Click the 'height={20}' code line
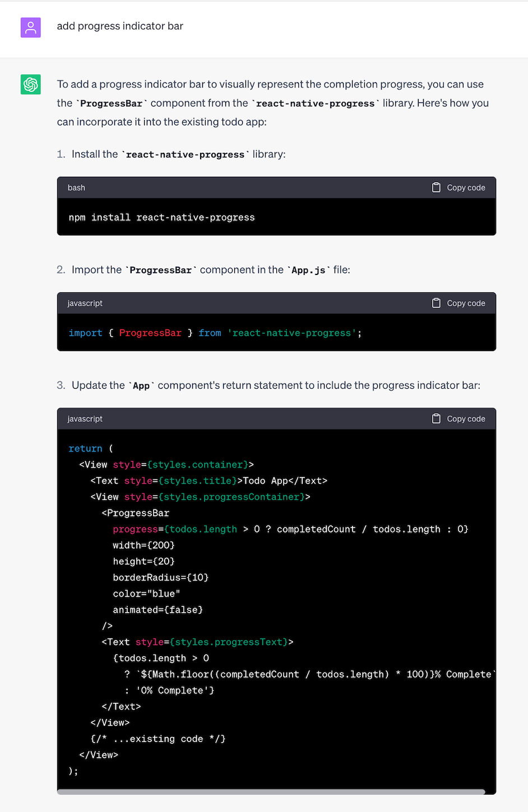 pyautogui.click(x=143, y=561)
